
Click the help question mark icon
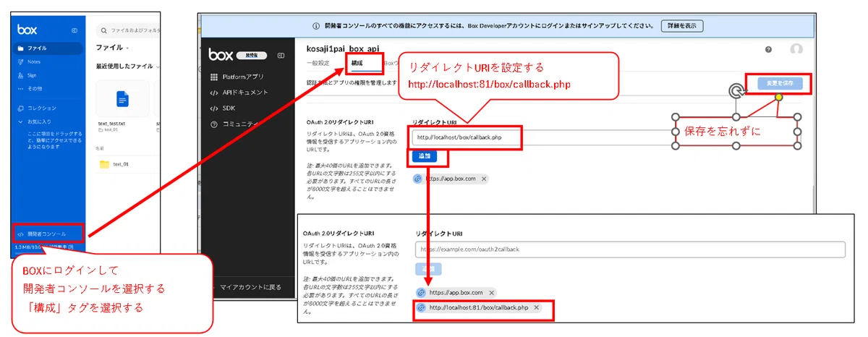coord(768,50)
